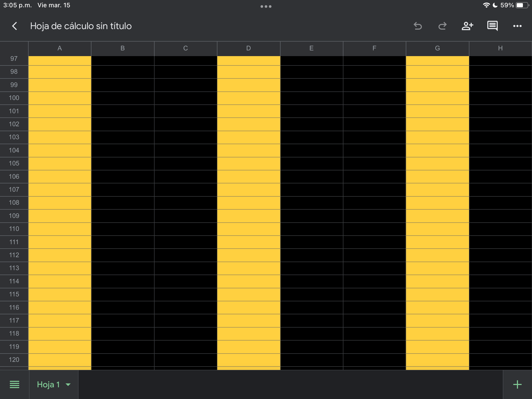Viewport: 532px width, 399px height.
Task: Click black cell E110
Action: click(x=311, y=229)
